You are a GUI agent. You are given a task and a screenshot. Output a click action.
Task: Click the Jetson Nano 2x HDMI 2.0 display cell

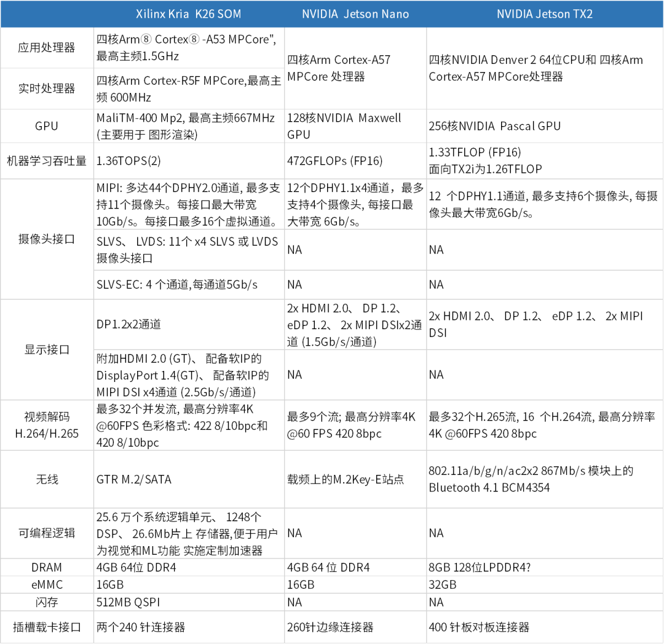355,324
